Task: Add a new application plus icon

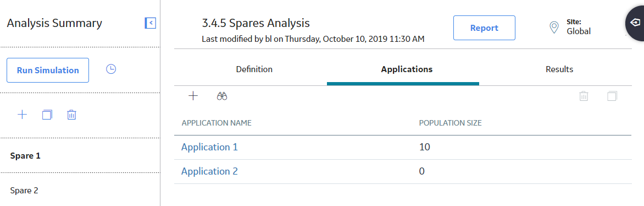Action: [193, 96]
